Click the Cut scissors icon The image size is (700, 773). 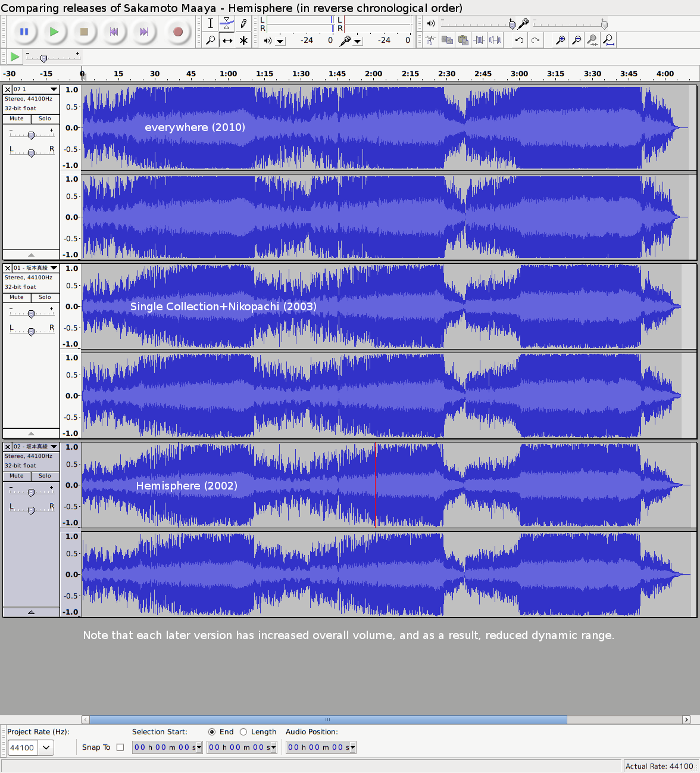pyautogui.click(x=430, y=40)
